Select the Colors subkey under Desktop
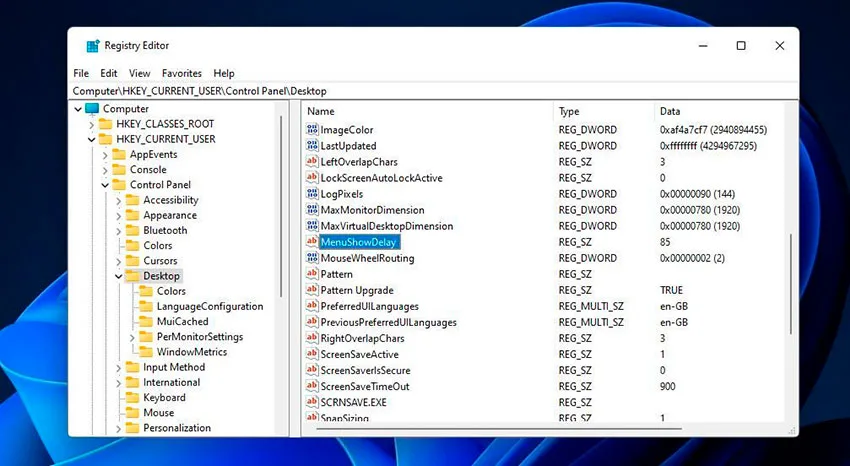The width and height of the screenshot is (850, 466). (171, 291)
